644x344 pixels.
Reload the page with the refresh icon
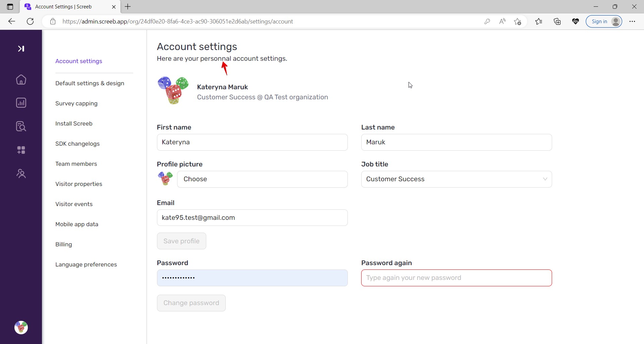click(30, 21)
